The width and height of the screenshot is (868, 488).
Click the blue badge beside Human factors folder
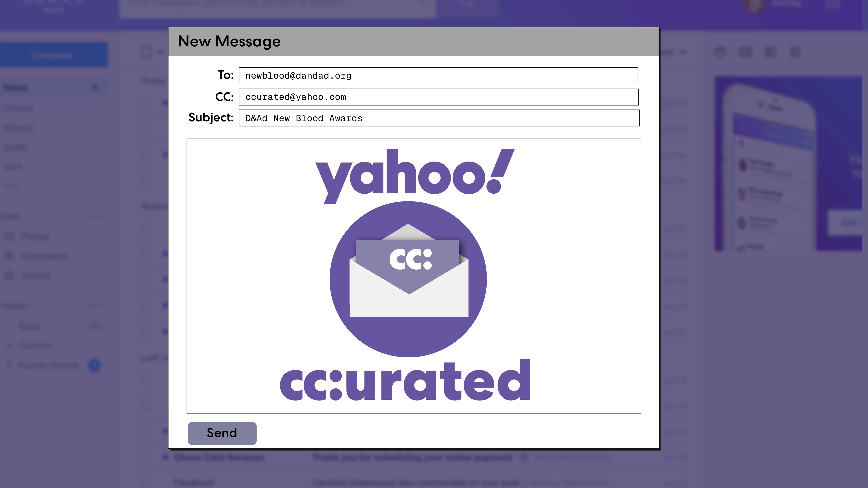pos(94,365)
